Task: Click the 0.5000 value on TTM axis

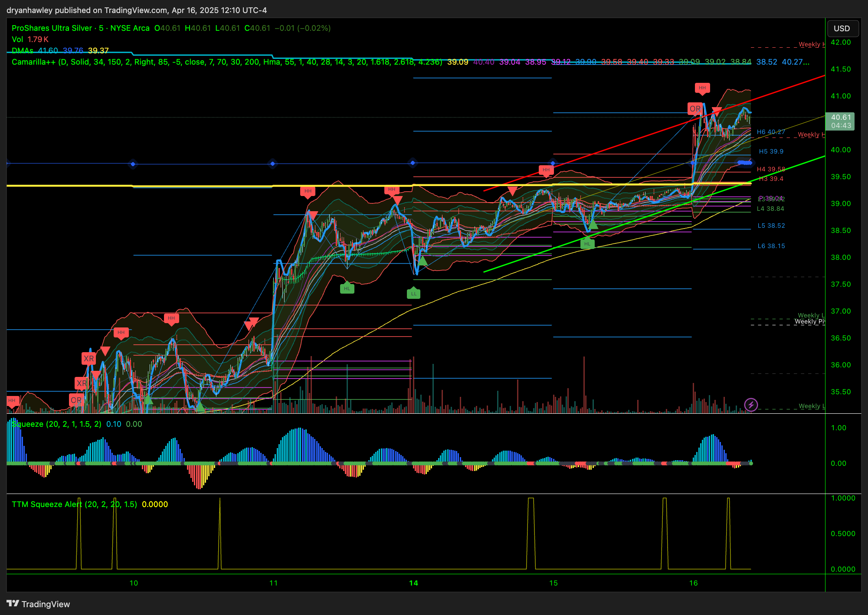Action: coord(843,534)
